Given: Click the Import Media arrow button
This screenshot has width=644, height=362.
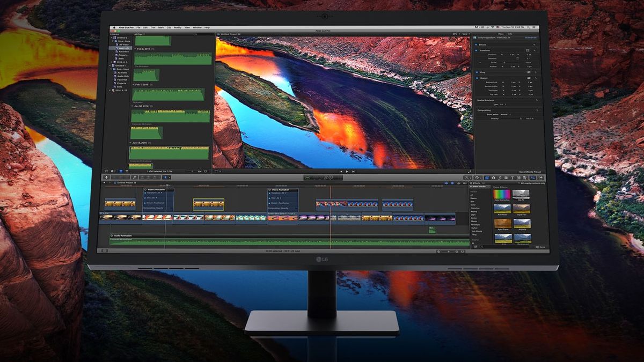Looking at the screenshot, I should pyautogui.click(x=107, y=178).
